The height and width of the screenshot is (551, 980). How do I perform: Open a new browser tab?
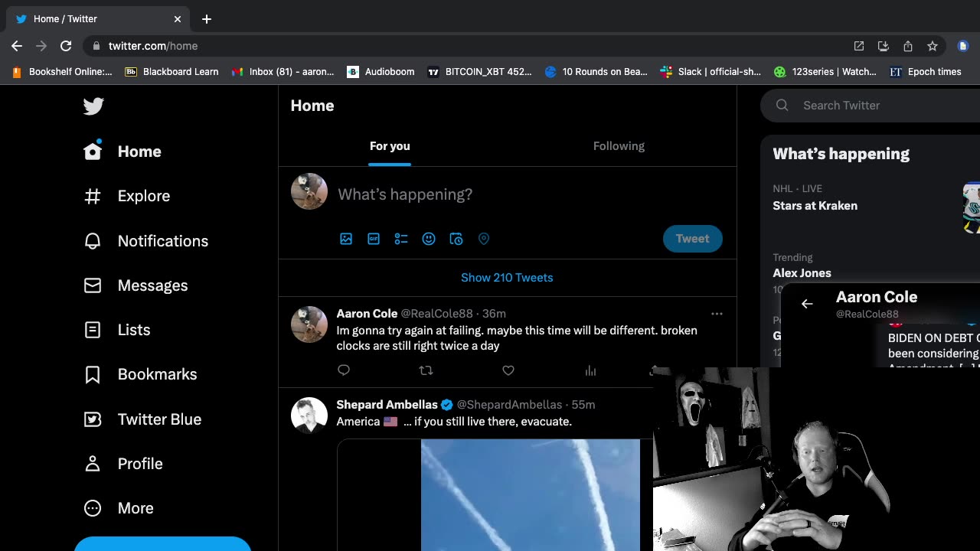(x=207, y=19)
